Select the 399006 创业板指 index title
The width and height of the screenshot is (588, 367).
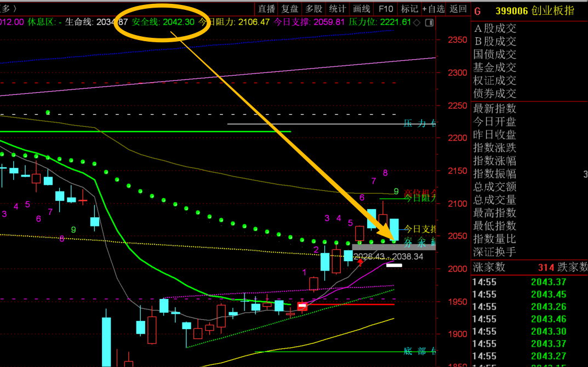535,11
